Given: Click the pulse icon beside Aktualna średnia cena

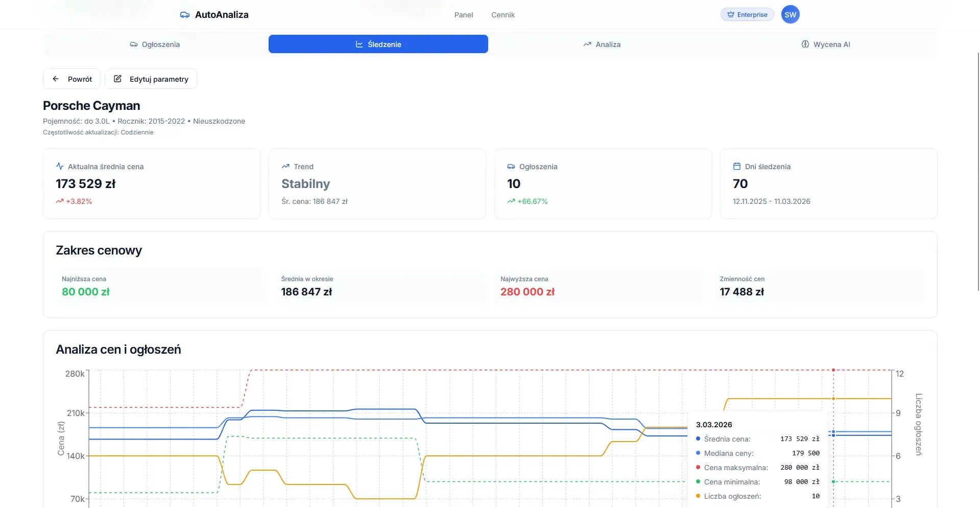Looking at the screenshot, I should (60, 166).
